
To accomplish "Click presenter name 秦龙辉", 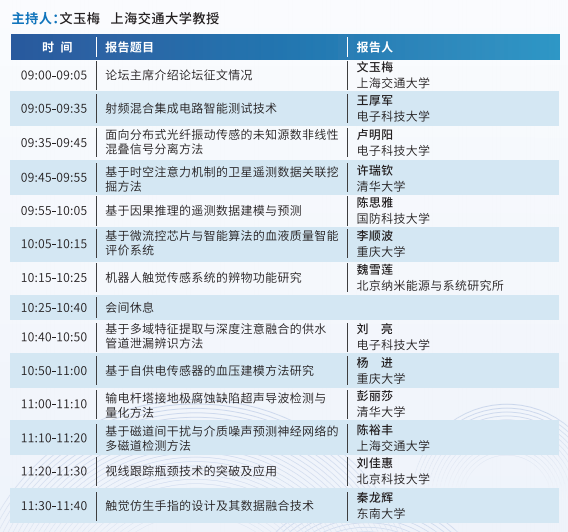I will (375, 498).
